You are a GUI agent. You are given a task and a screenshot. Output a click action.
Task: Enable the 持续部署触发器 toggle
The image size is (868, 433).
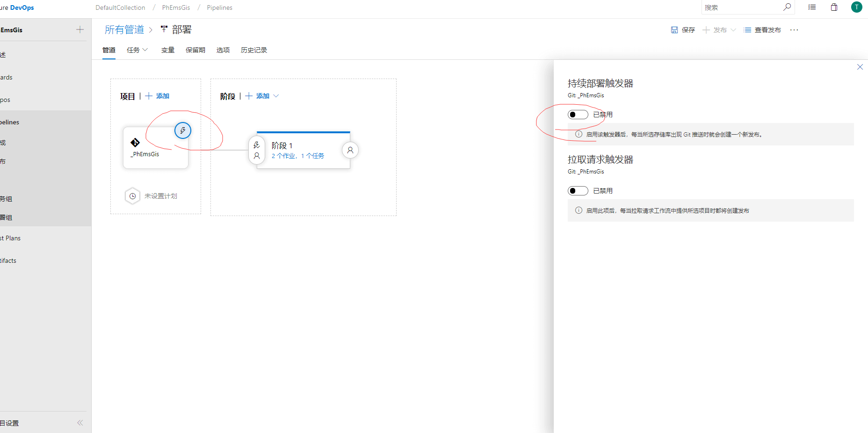pyautogui.click(x=578, y=115)
